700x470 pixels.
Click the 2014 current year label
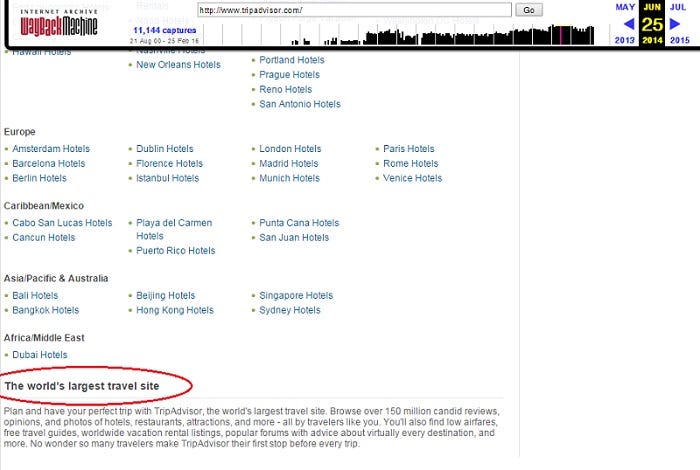click(652, 40)
